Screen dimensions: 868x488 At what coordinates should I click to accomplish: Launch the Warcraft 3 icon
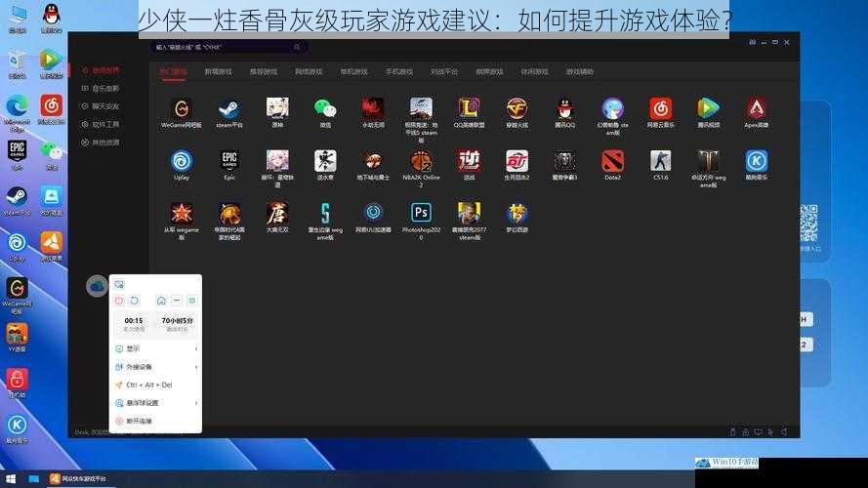point(564,161)
